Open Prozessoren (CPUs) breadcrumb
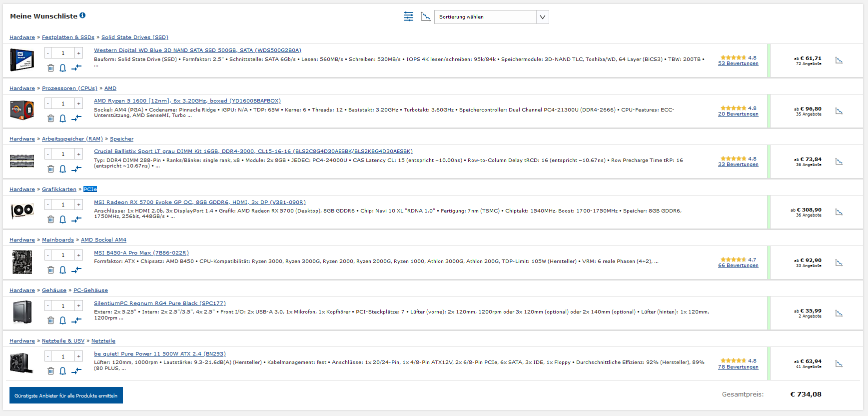The image size is (868, 416). [x=69, y=88]
